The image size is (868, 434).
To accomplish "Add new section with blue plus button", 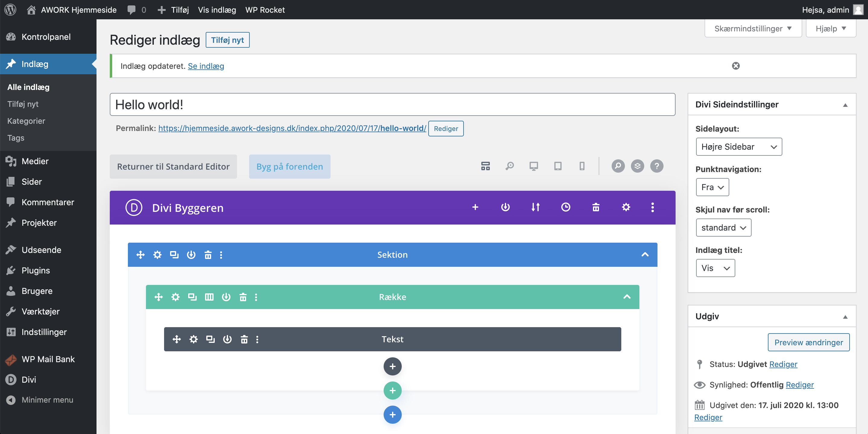I will coord(392,414).
